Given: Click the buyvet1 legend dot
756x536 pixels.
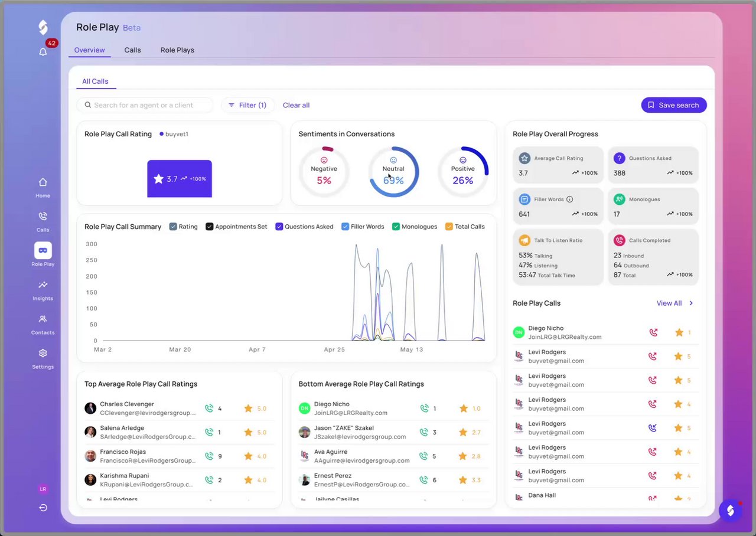Looking at the screenshot, I should (x=161, y=134).
